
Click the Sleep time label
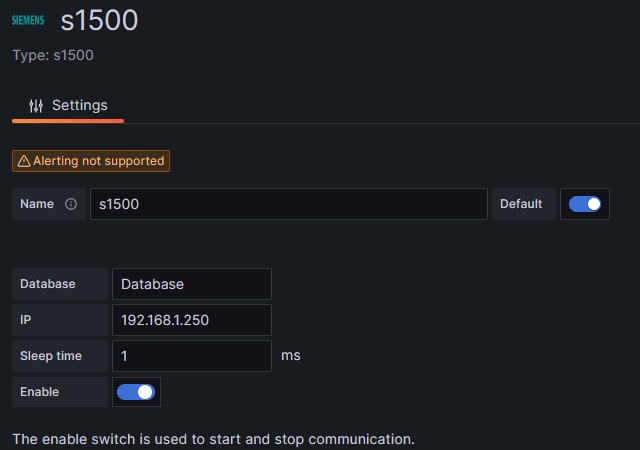pyautogui.click(x=51, y=356)
